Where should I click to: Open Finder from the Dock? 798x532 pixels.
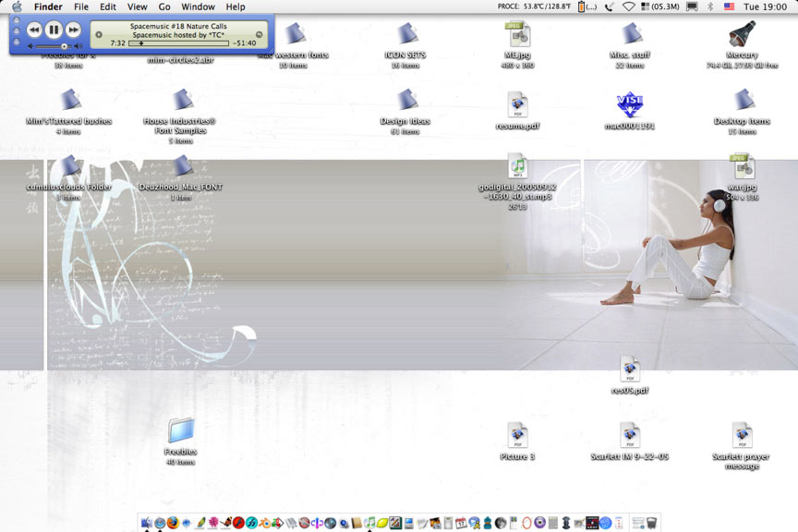click(147, 523)
